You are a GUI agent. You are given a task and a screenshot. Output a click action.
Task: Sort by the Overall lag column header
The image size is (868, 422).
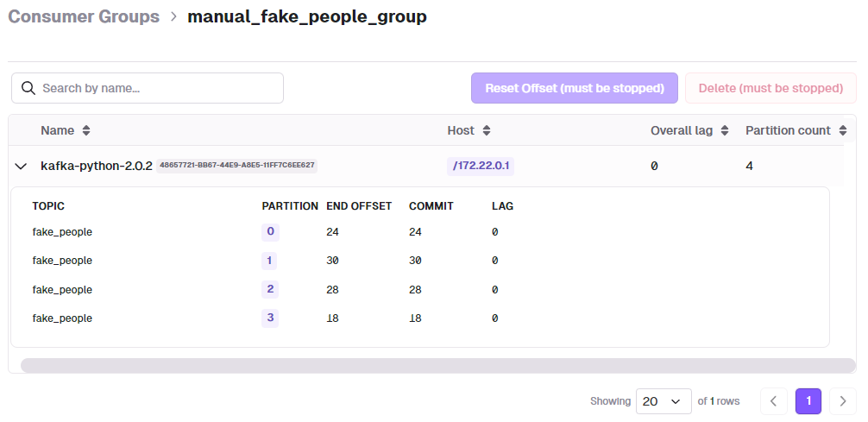pos(689,130)
